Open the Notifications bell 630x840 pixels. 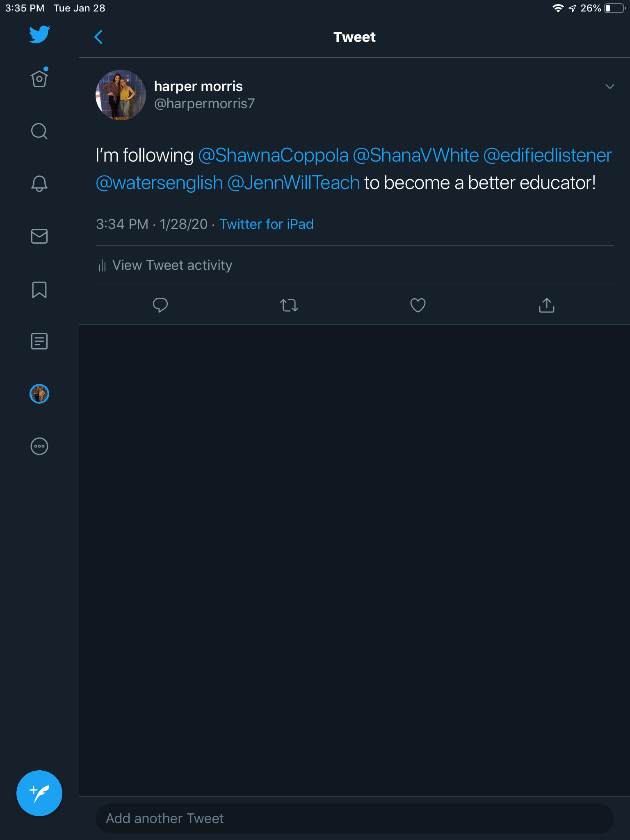click(39, 183)
